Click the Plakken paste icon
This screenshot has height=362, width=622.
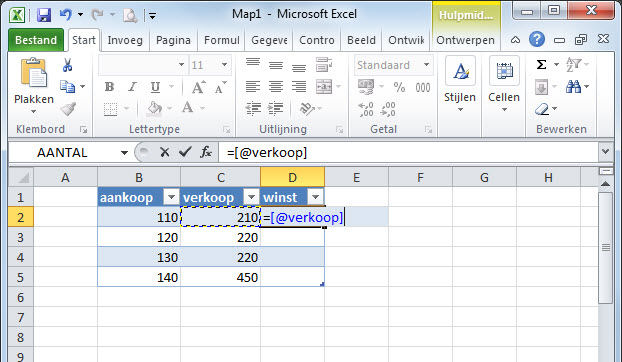tap(34, 73)
